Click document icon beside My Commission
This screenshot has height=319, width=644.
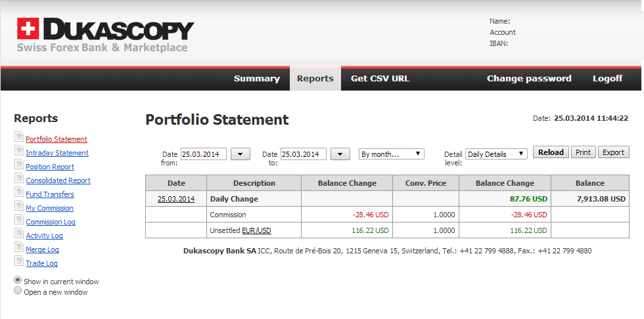click(x=19, y=205)
